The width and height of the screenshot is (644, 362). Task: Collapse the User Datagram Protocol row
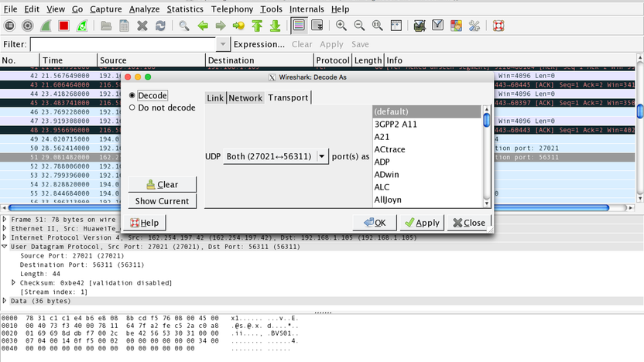[x=5, y=246]
